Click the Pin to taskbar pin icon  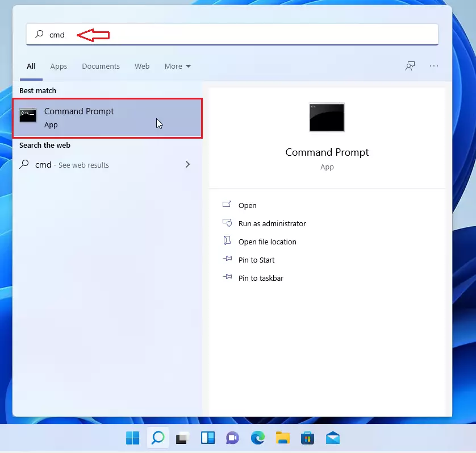(227, 277)
